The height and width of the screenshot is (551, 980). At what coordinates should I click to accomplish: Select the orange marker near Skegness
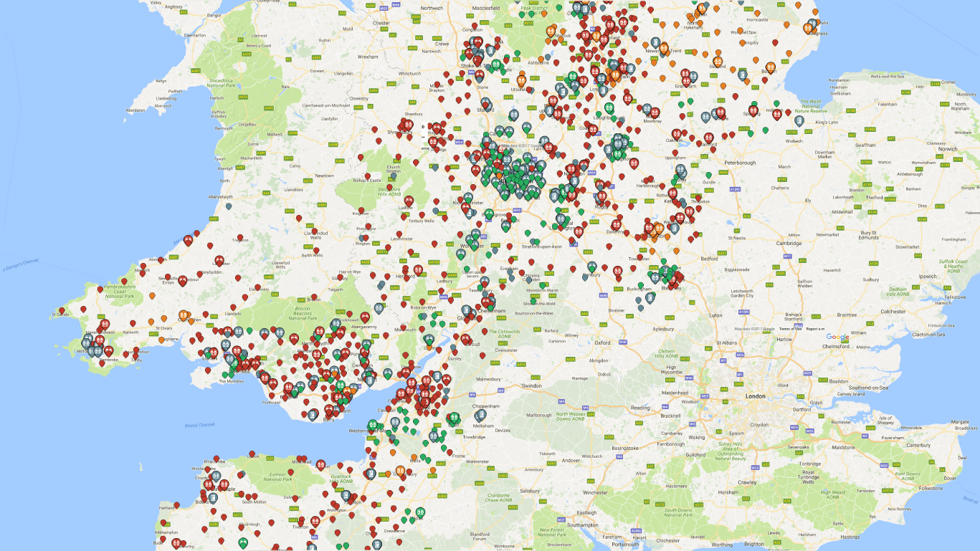(x=808, y=28)
